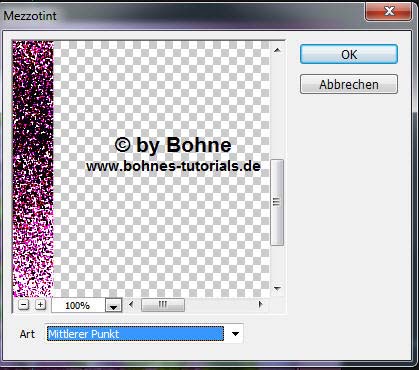Screen dimensions: 419x370
Task: Click the Mezzotint title bar
Action: tap(183, 15)
